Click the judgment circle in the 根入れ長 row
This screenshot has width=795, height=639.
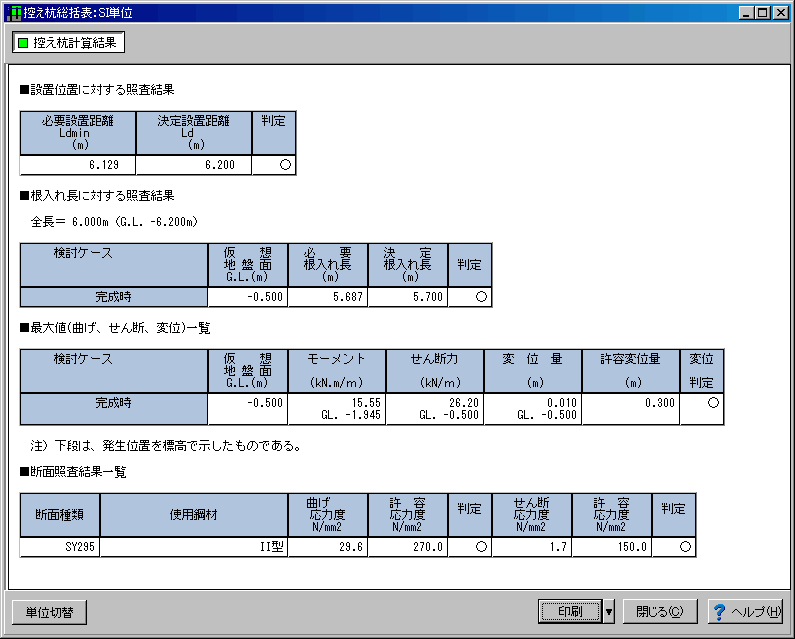point(481,297)
